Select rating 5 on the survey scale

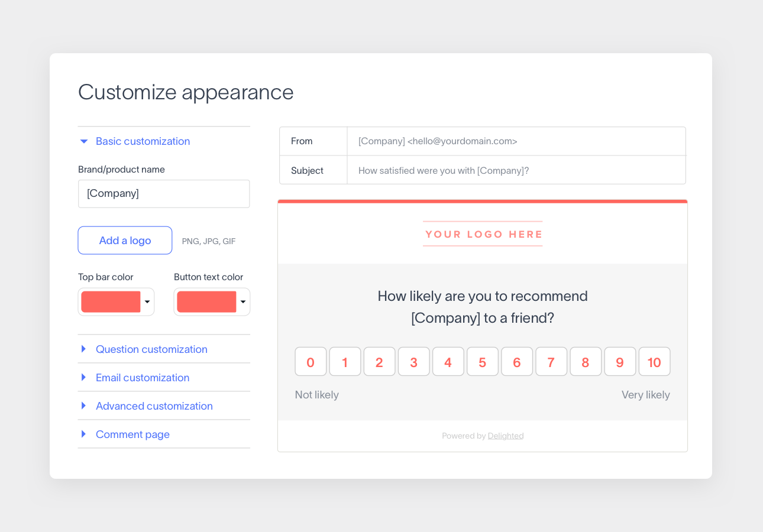[x=482, y=361]
